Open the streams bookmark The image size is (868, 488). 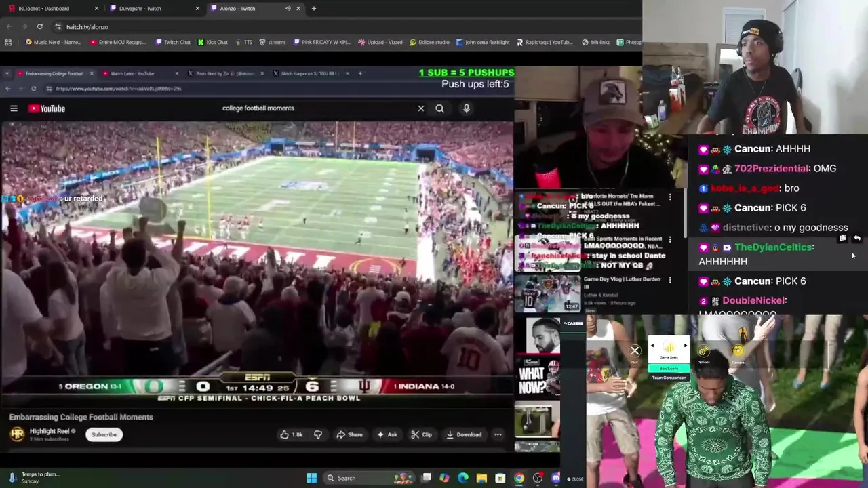273,42
